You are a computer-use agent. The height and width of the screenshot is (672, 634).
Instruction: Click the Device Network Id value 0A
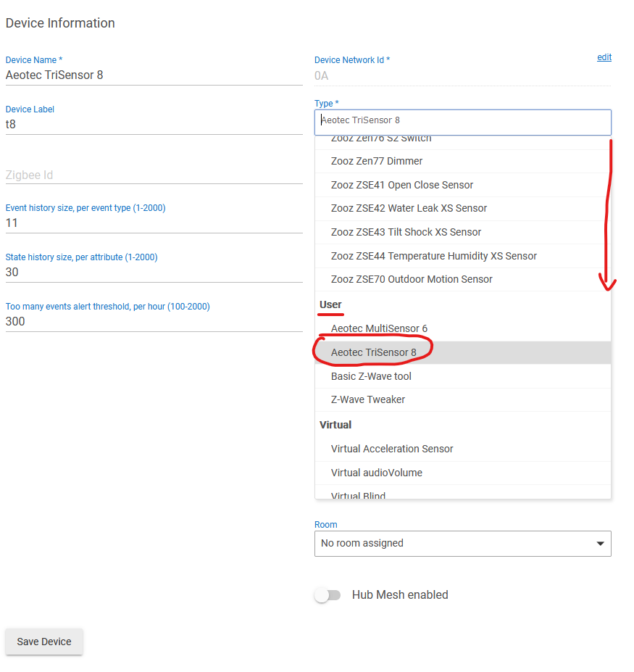tap(321, 76)
